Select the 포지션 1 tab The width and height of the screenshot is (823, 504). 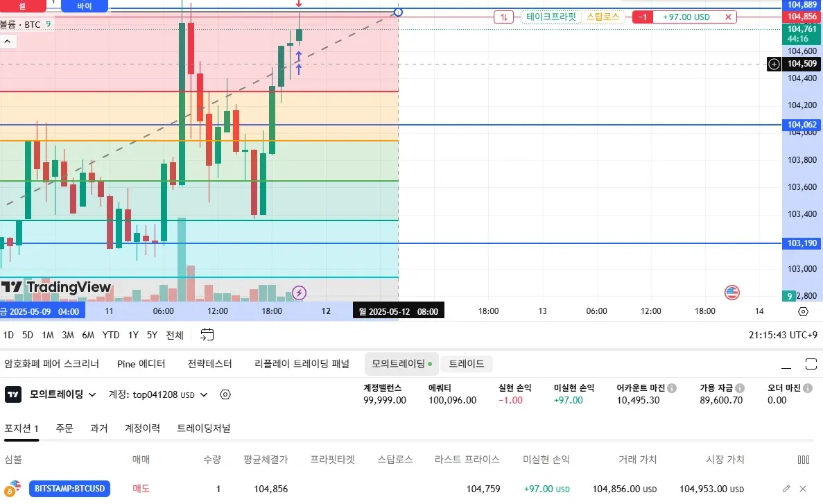click(x=21, y=428)
